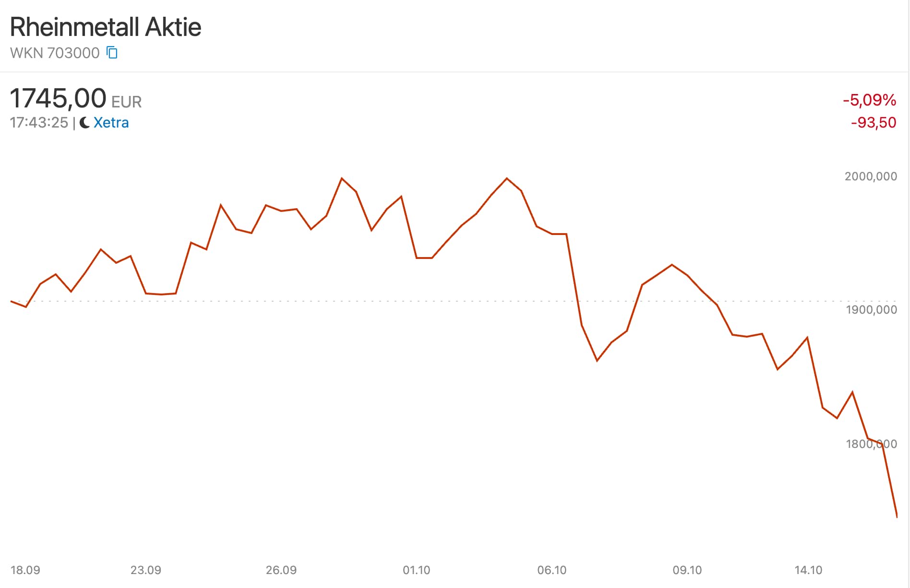Click the 1745,00 price value

point(58,98)
